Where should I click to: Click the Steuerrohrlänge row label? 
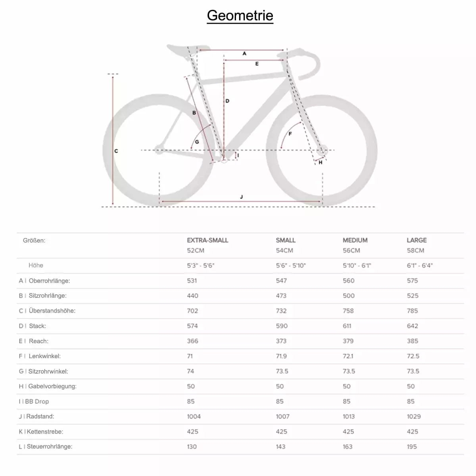point(50,447)
